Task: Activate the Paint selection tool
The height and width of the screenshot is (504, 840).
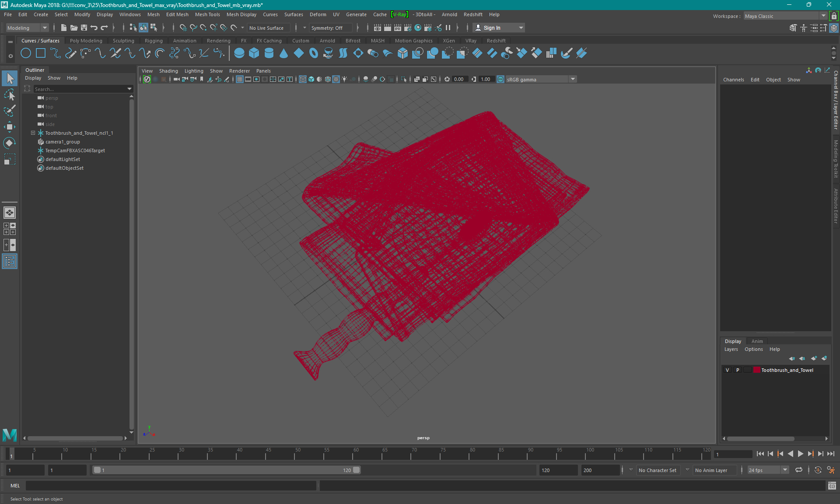Action: tap(10, 111)
